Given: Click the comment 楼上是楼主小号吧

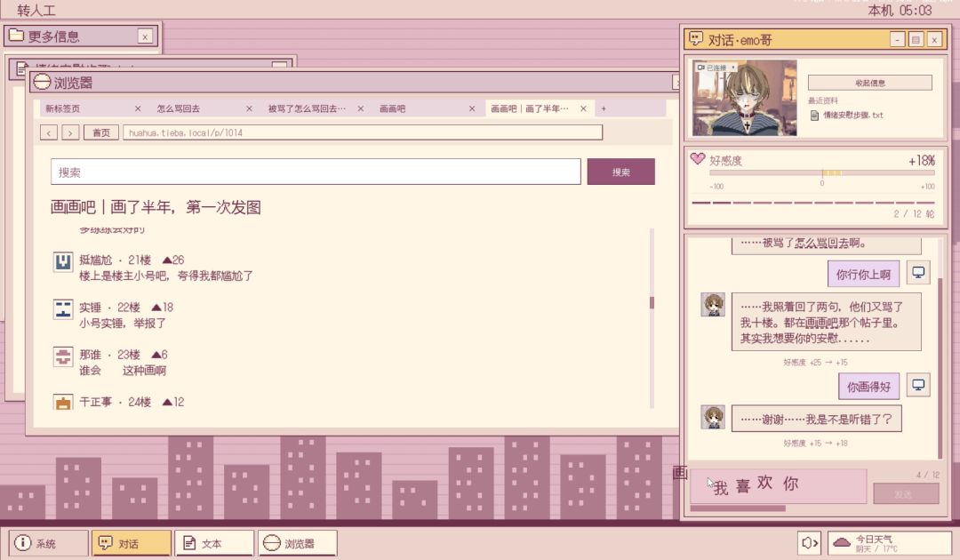Looking at the screenshot, I should (166, 276).
